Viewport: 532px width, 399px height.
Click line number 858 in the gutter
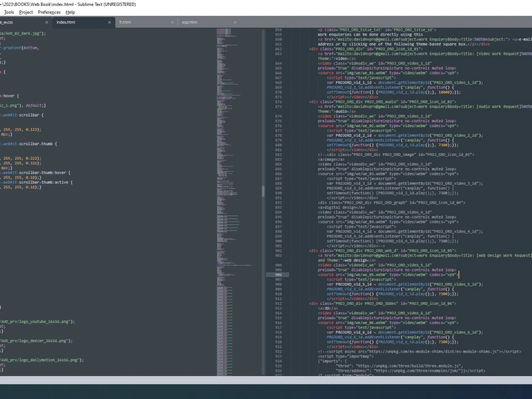(x=278, y=30)
